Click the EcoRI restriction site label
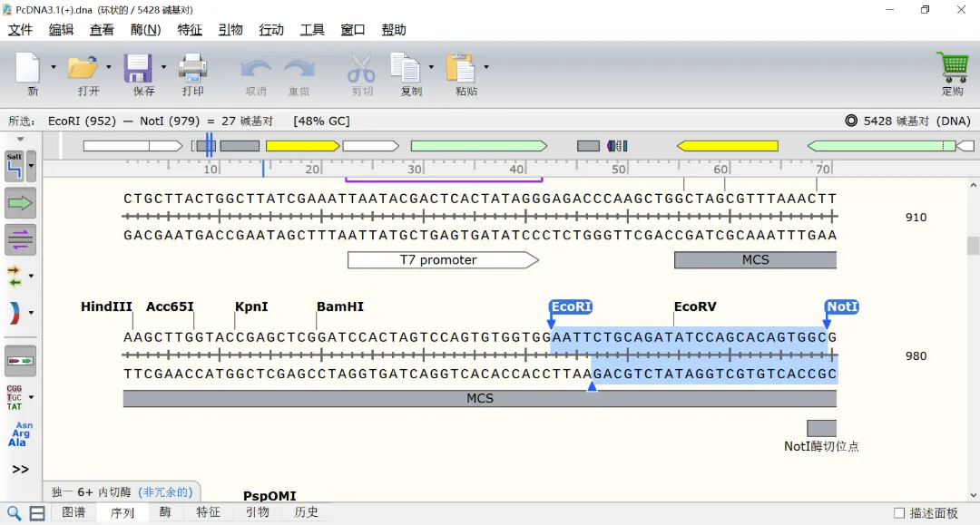 point(571,307)
